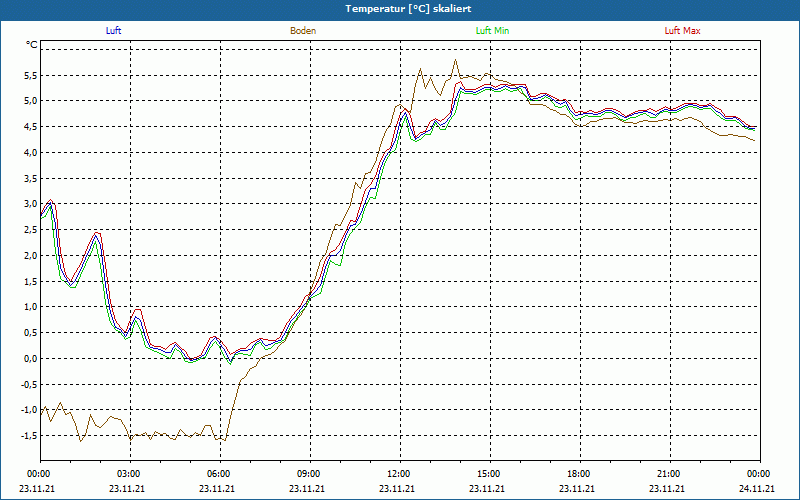Click the Luft Max legend label
The width and height of the screenshot is (800, 500).
(x=682, y=31)
